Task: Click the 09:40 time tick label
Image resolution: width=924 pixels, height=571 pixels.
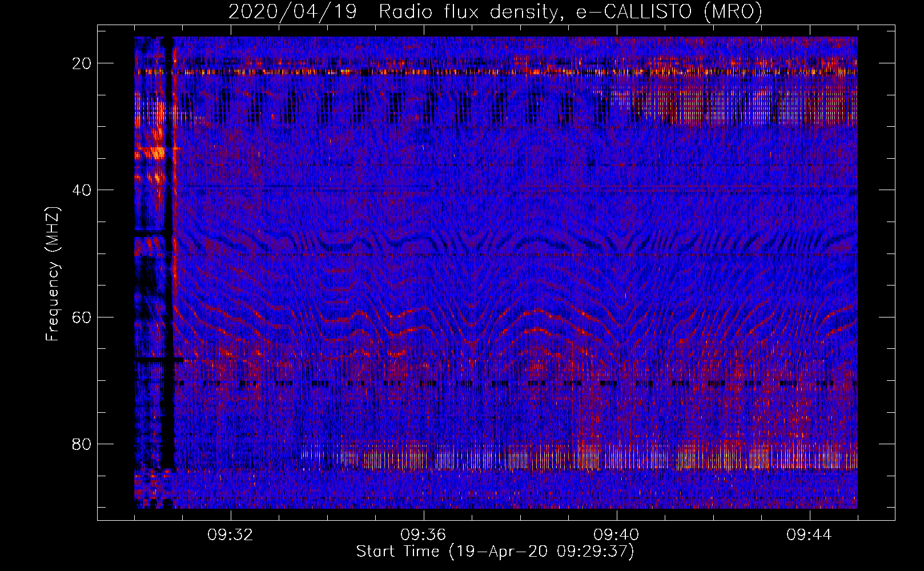Action: (x=616, y=535)
